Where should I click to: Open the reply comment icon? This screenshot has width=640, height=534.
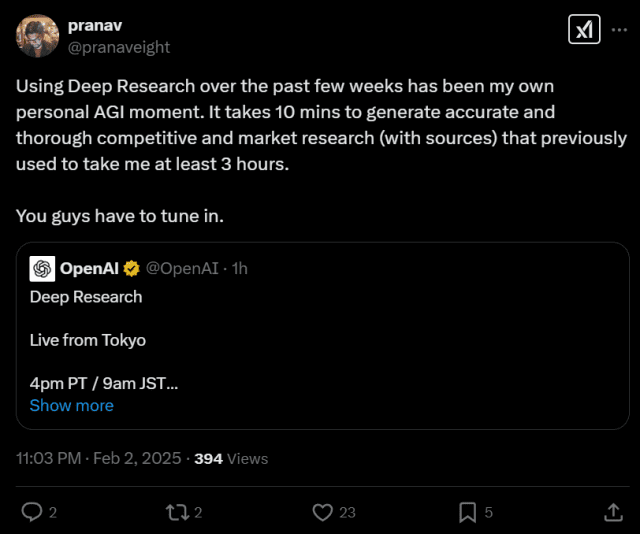[33, 512]
